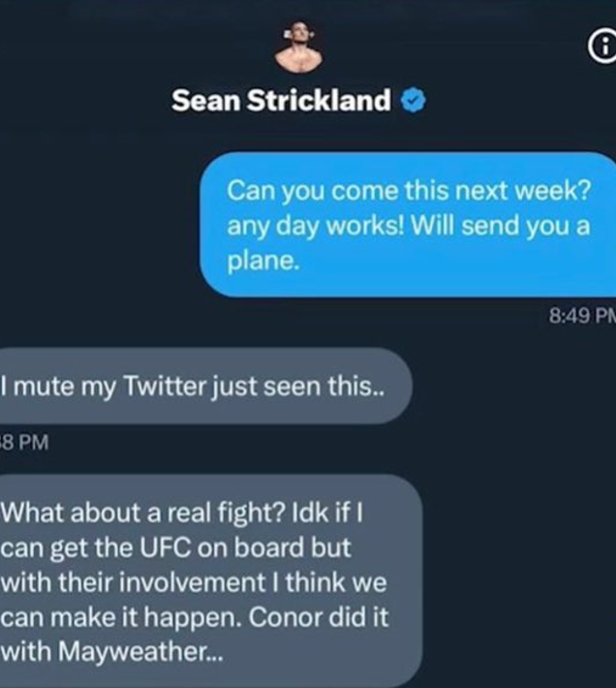Select the "What about a real fight?" text
The image size is (616, 688).
pyautogui.click(x=143, y=512)
